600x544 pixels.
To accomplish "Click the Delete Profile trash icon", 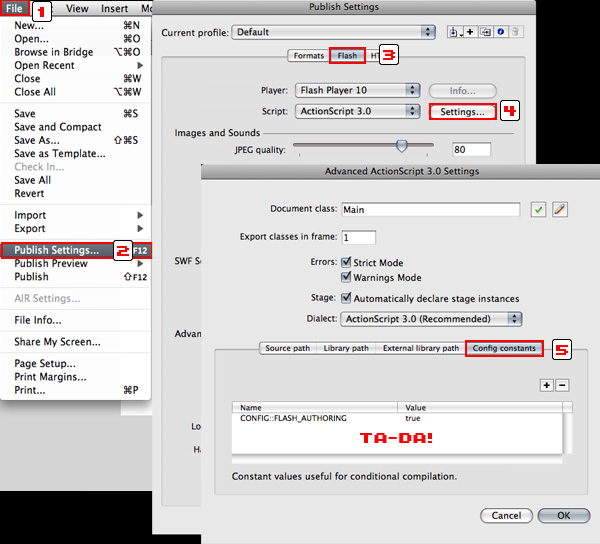I will 515,32.
